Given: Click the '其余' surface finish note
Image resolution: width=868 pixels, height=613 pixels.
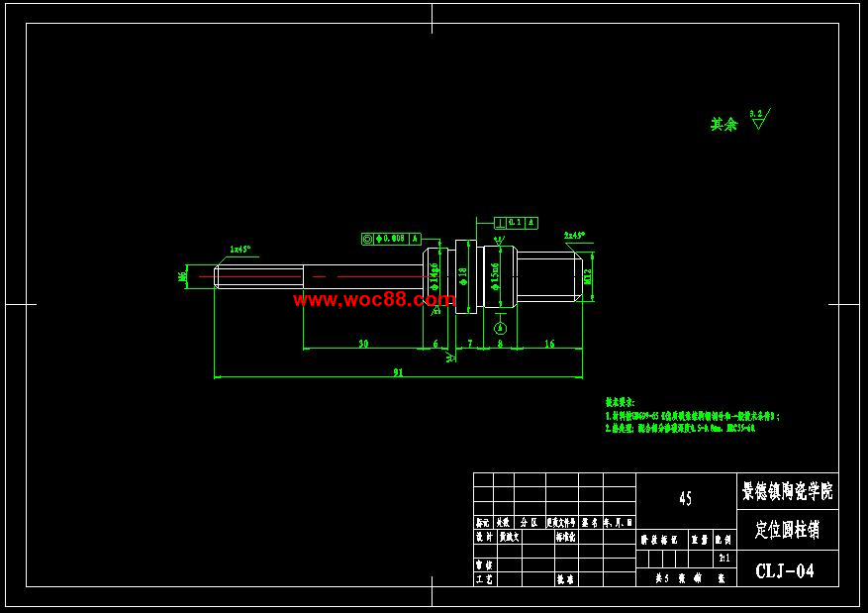Looking at the screenshot, I should pyautogui.click(x=724, y=124).
